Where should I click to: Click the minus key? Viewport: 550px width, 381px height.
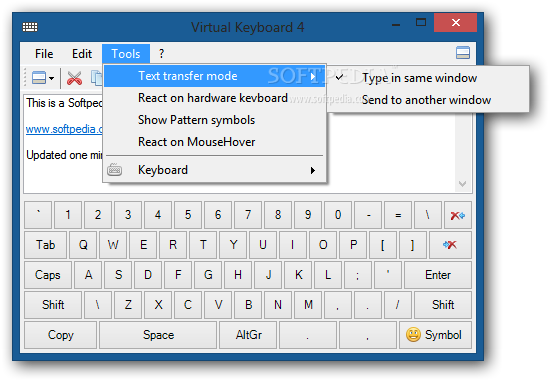pyautogui.click(x=368, y=215)
